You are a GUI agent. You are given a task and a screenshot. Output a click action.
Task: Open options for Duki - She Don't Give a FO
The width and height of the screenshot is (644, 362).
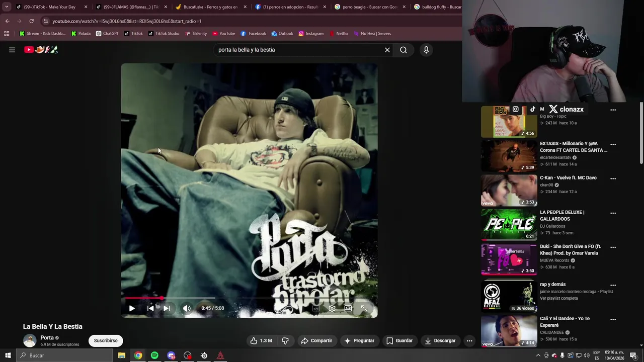tap(613, 247)
